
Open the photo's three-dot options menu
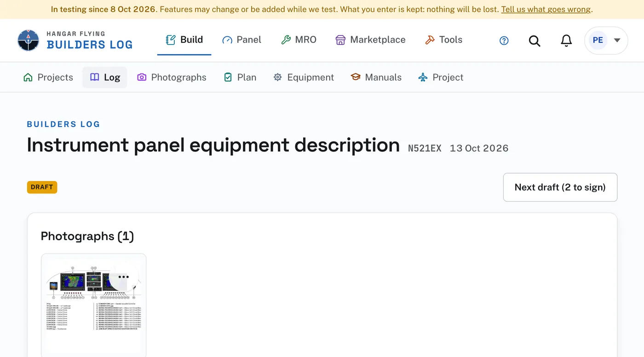click(123, 277)
